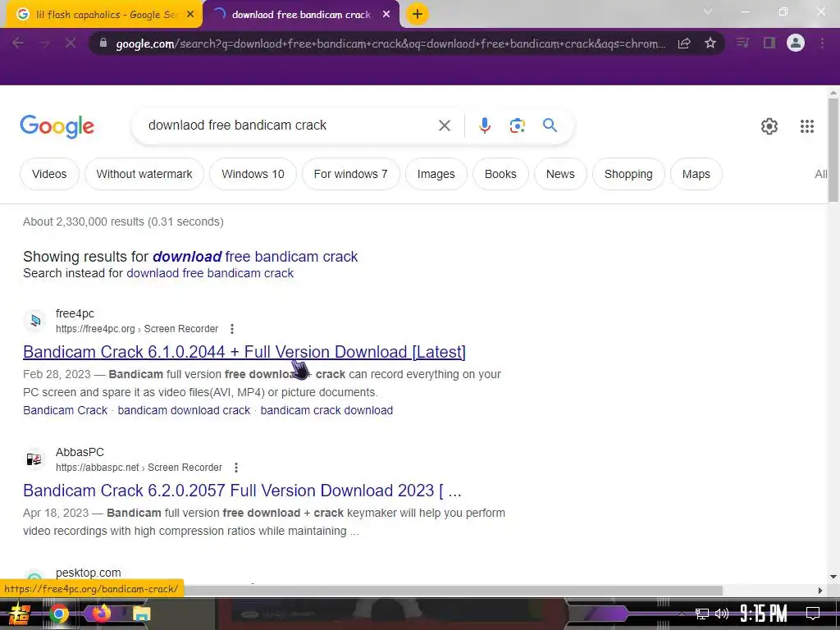The height and width of the screenshot is (630, 840).
Task: Open Bandicam Crack 6.2.0.2057 result link
Action: [x=242, y=491]
